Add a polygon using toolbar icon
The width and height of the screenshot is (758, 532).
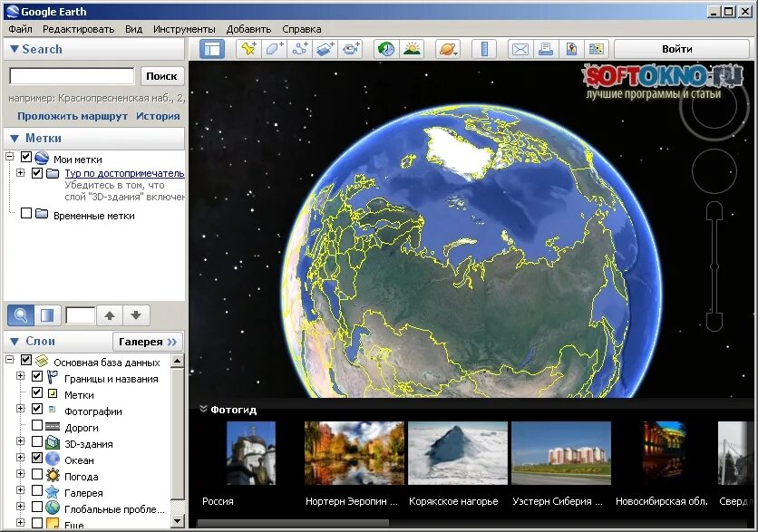pyautogui.click(x=274, y=49)
